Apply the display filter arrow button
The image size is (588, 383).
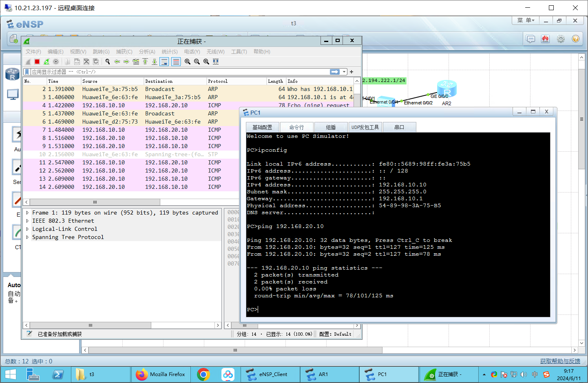335,72
